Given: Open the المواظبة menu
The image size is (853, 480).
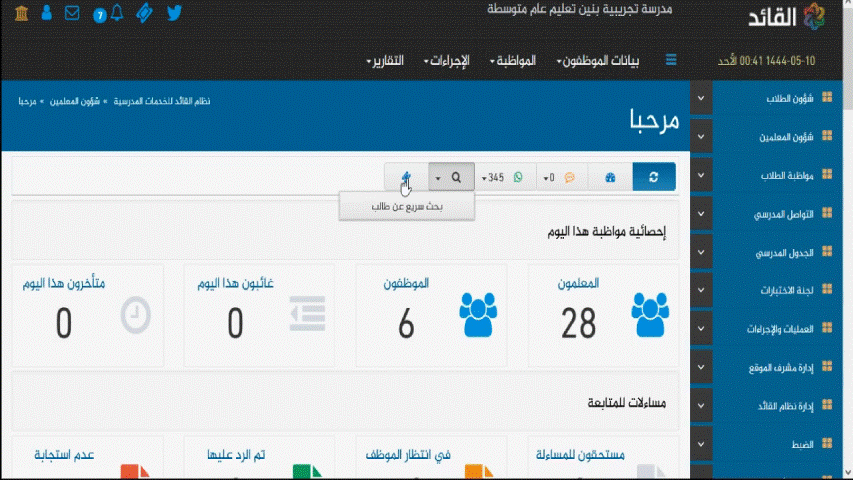Looking at the screenshot, I should [512, 61].
